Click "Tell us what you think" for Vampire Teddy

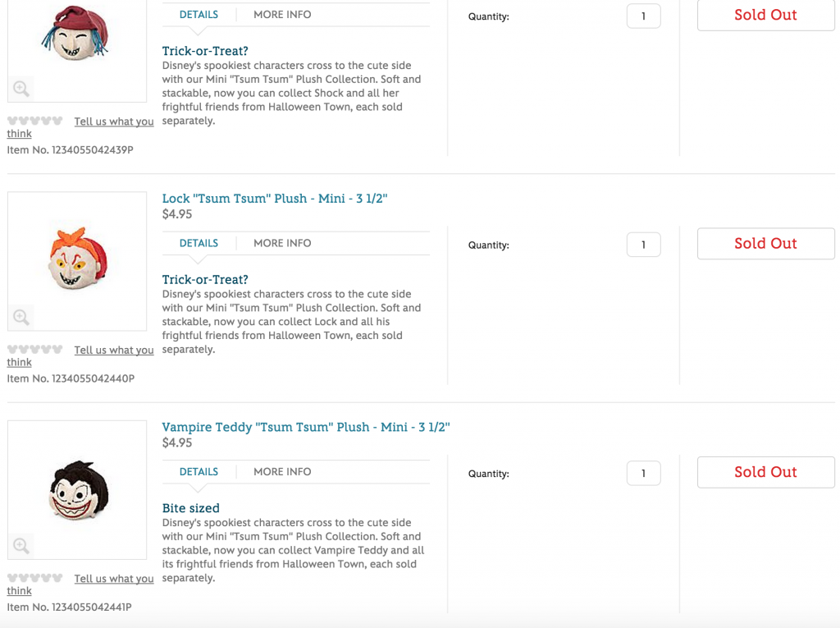click(114, 578)
